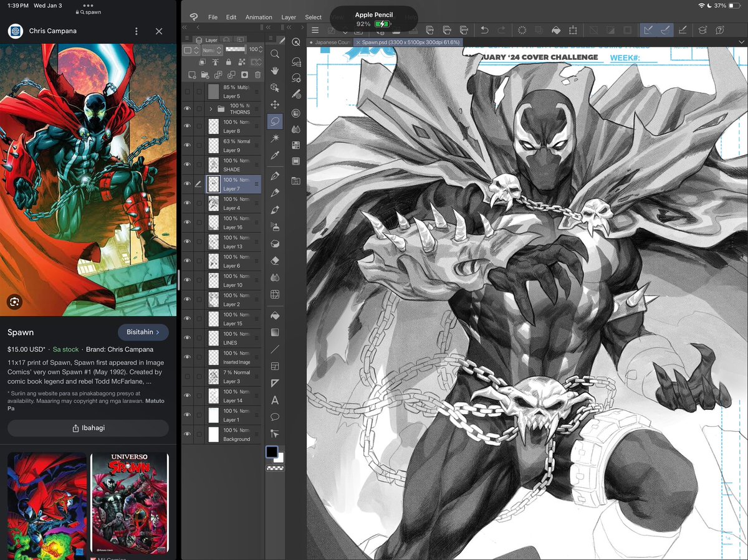Click the Delete layer trash icon
Image resolution: width=748 pixels, height=560 pixels.
point(257,75)
